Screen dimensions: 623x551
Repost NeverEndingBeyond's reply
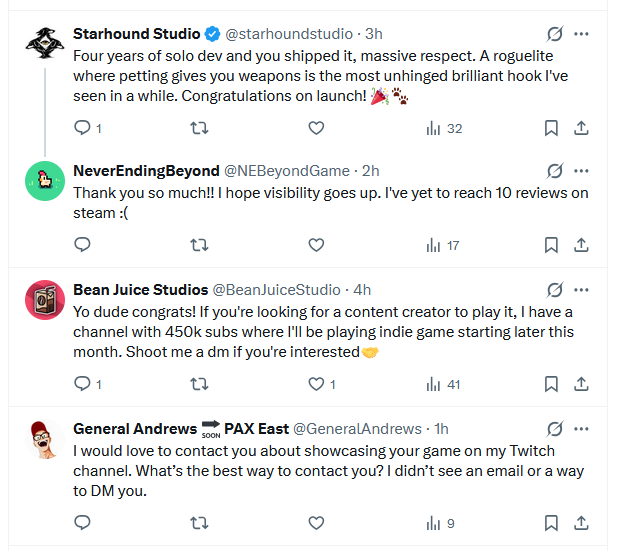tap(199, 245)
